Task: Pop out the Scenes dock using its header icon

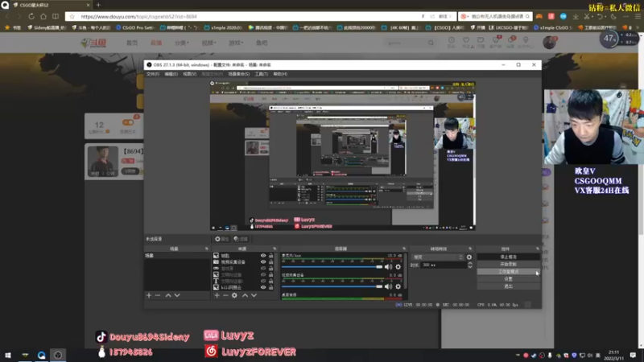Action: (207, 249)
